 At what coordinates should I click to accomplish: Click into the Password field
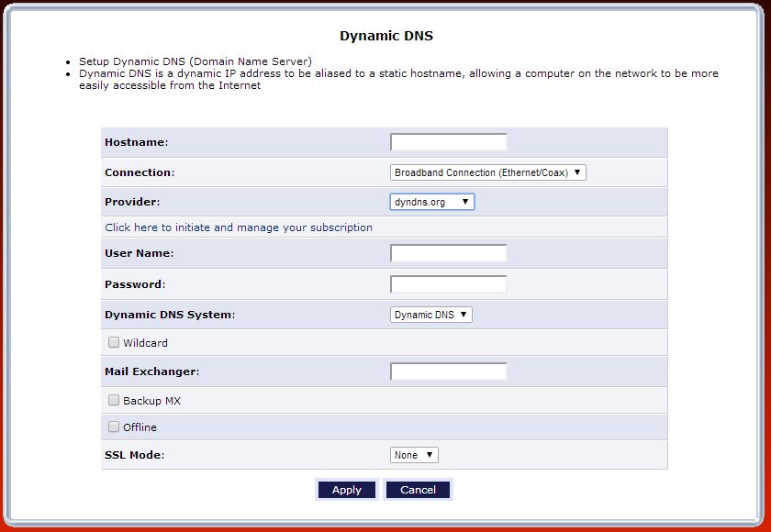coord(449,284)
